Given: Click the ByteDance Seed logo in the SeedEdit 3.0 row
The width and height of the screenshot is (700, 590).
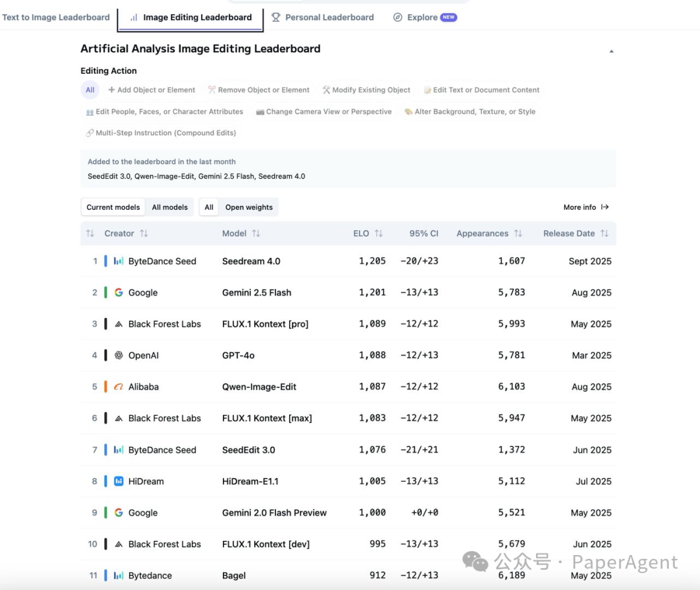Looking at the screenshot, I should point(119,449).
